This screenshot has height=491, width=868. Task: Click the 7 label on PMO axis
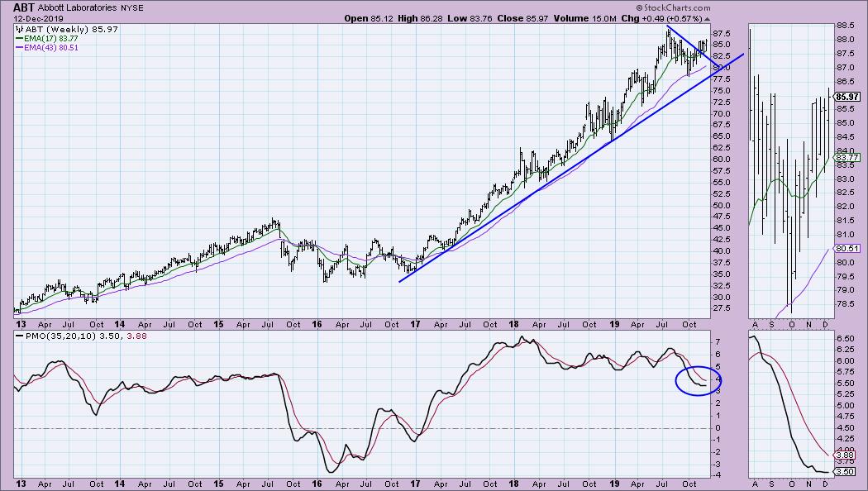[x=718, y=341]
